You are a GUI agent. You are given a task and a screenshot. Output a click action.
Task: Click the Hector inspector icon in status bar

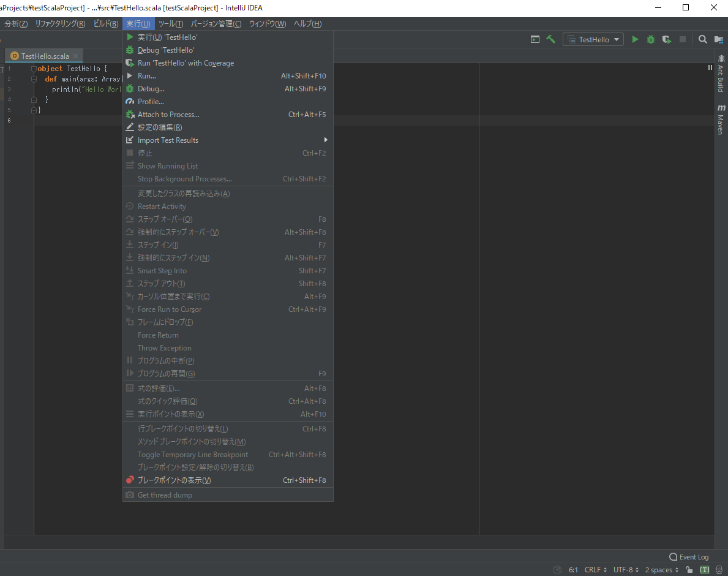tap(719, 570)
